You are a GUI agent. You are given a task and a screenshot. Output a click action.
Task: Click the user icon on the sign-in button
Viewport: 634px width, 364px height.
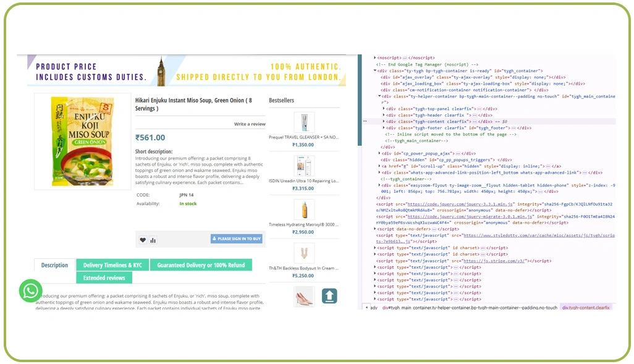tap(214, 239)
